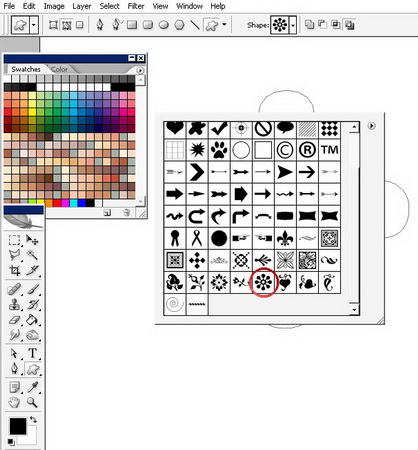
Task: Swap foreground and background colors
Action: (x=33, y=420)
